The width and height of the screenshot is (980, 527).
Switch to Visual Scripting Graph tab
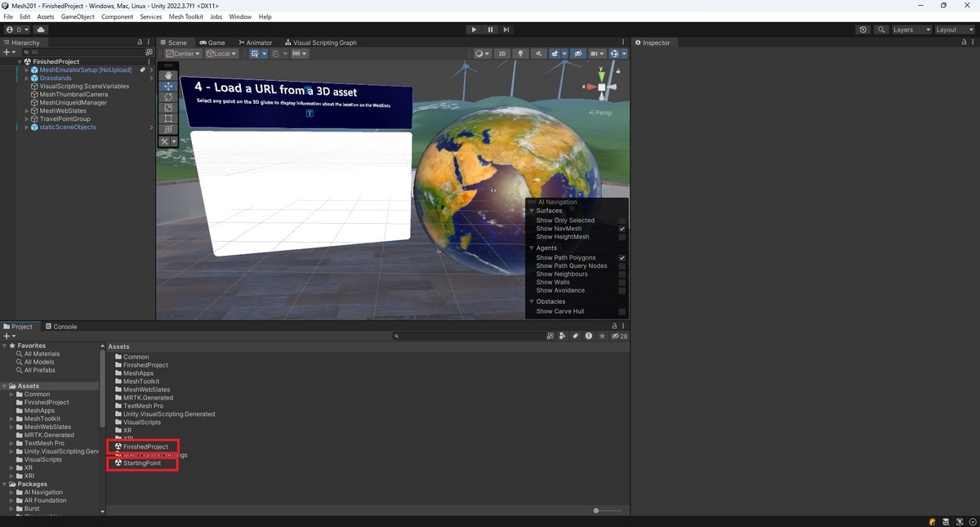[x=320, y=42]
